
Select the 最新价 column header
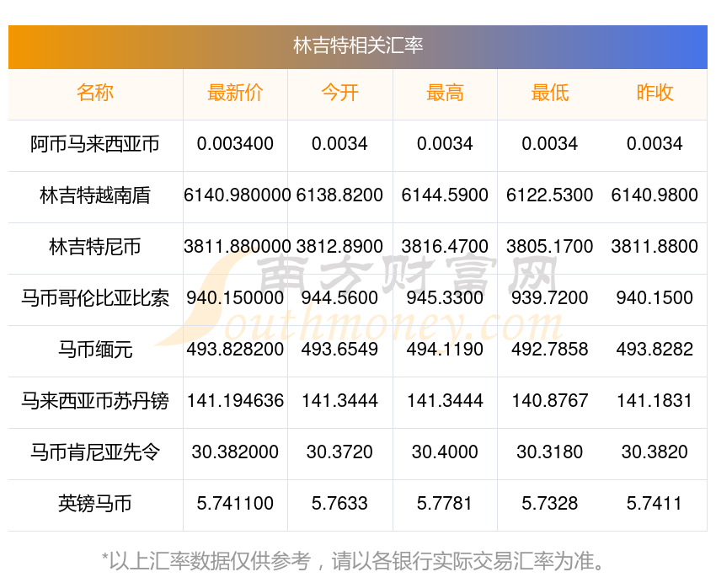tap(235, 93)
